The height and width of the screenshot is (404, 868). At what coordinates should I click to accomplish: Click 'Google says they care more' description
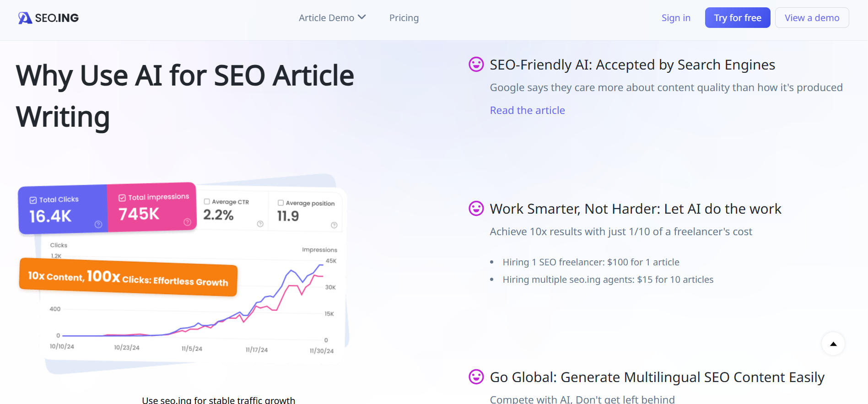point(666,87)
